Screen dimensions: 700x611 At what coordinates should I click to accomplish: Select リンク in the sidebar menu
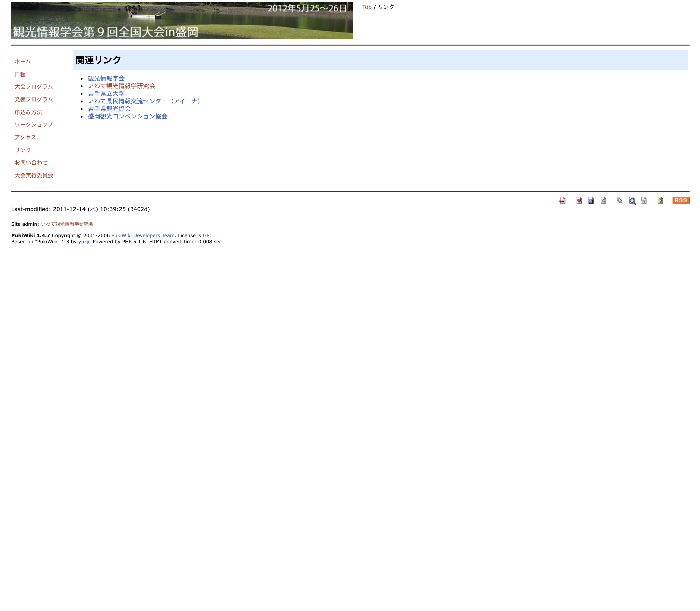23,150
